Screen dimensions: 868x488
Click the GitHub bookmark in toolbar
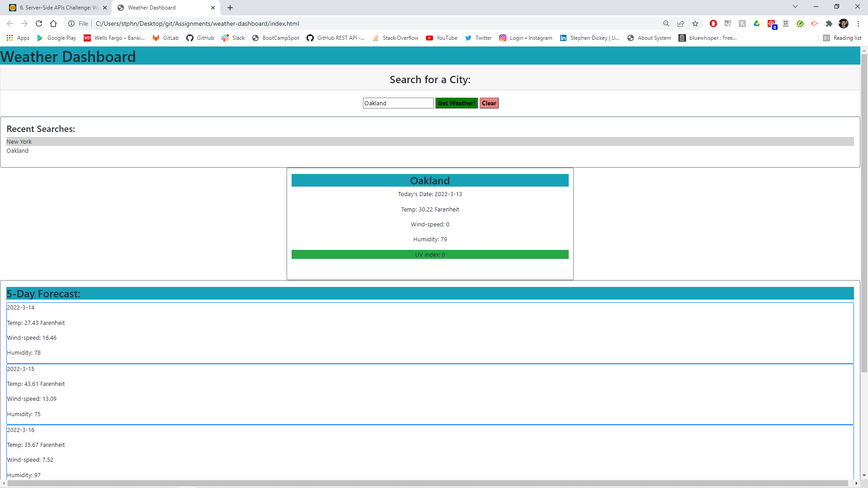[x=206, y=38]
